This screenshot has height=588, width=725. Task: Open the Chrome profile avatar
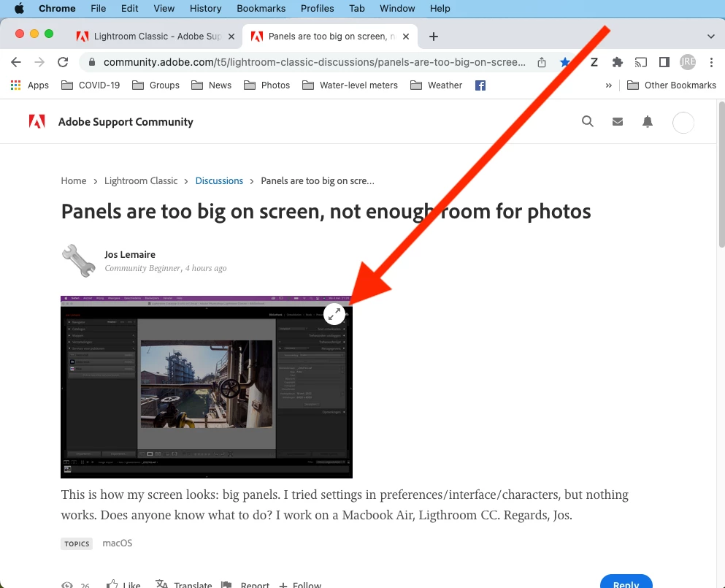[x=688, y=62]
